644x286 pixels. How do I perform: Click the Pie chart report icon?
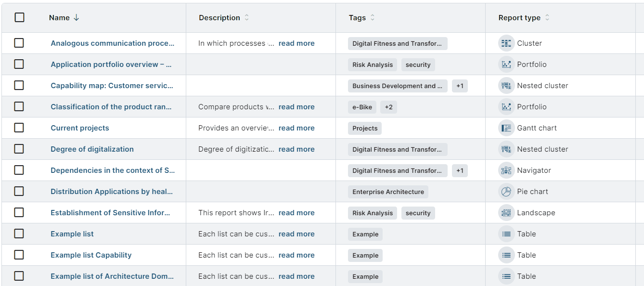(506, 192)
